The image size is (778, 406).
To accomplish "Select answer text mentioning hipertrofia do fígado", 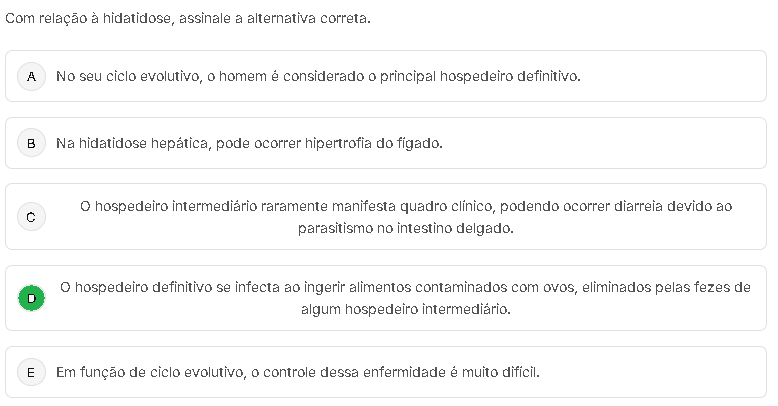I will [249, 143].
